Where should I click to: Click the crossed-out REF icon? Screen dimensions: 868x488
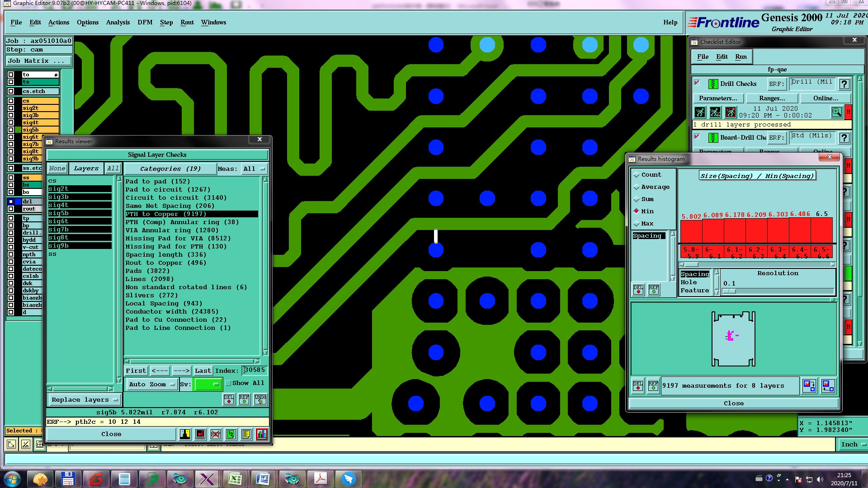(x=216, y=434)
